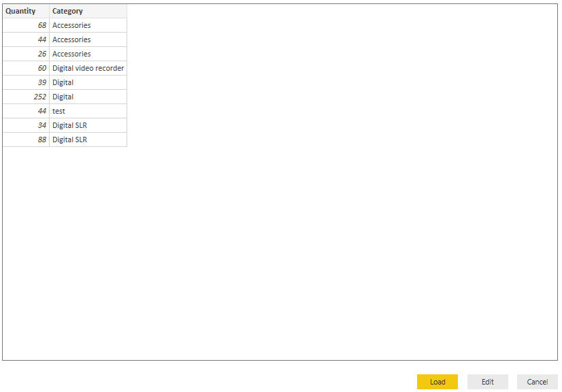Viewport: 562px width, 392px height.
Task: Select Accessories cell in row with 26
Action: click(88, 54)
